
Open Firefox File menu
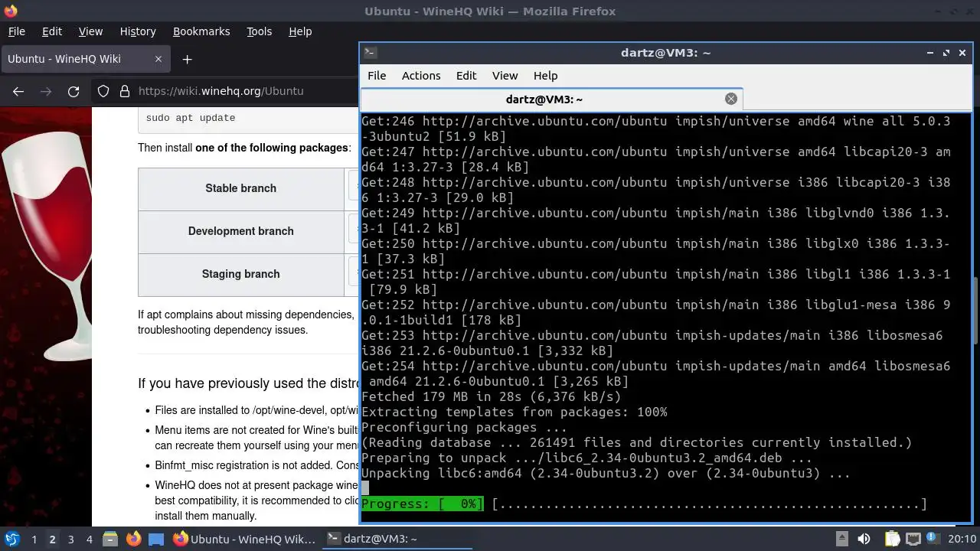click(16, 31)
